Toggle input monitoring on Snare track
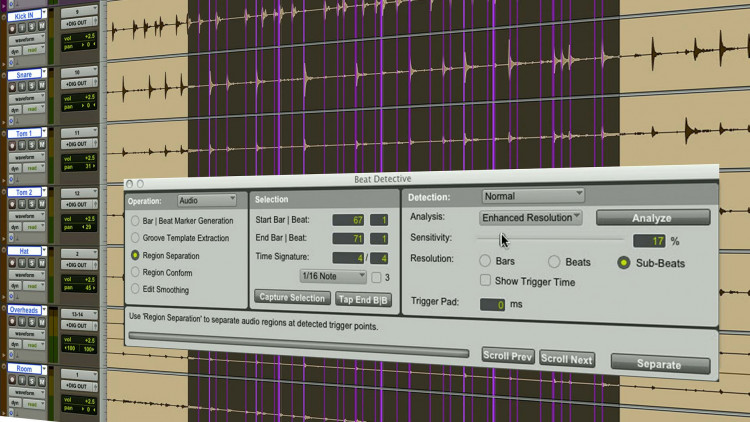750x422 pixels. (x=22, y=87)
